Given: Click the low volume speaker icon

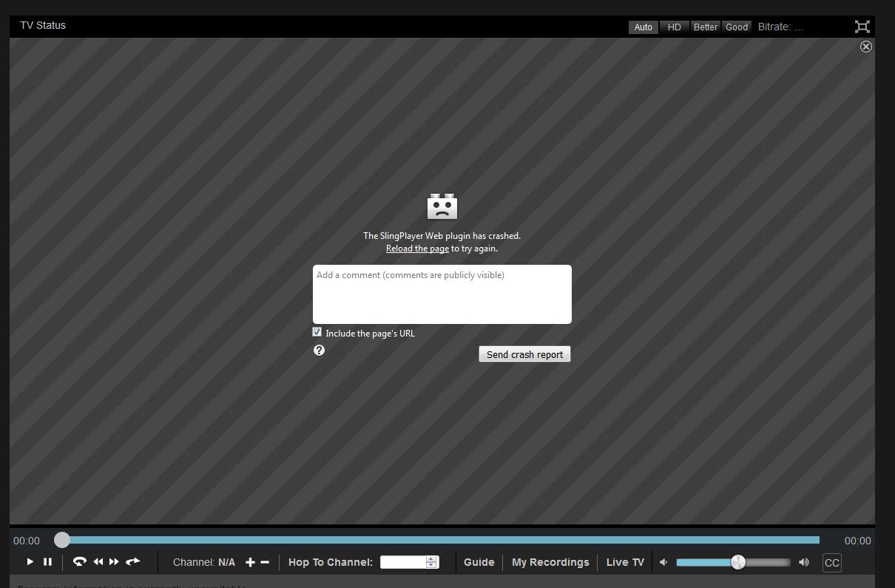Looking at the screenshot, I should 663,562.
